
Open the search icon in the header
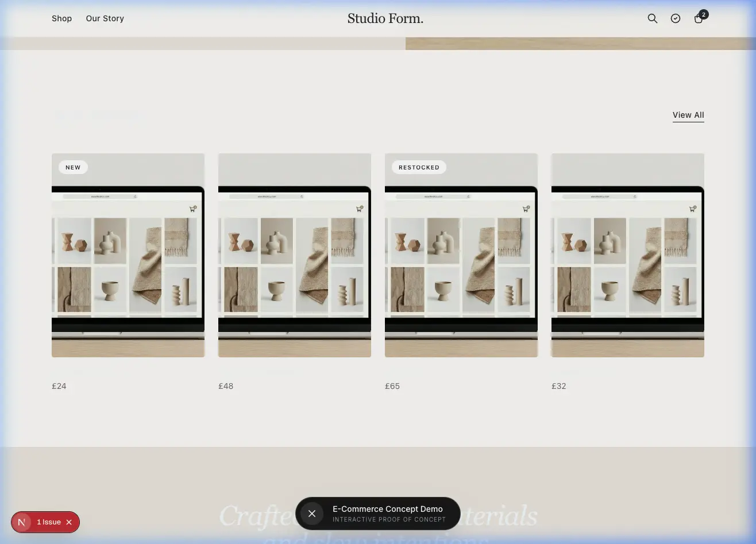click(x=653, y=18)
